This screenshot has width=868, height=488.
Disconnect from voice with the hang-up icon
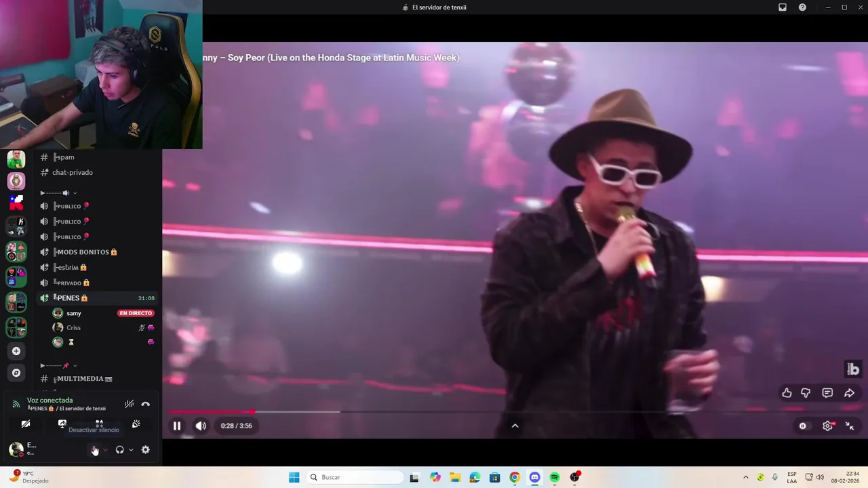click(145, 405)
